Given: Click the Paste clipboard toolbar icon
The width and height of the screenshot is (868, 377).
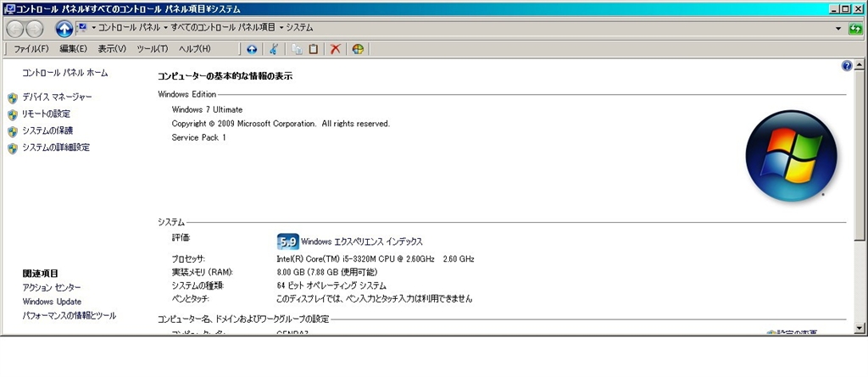Looking at the screenshot, I should [314, 49].
